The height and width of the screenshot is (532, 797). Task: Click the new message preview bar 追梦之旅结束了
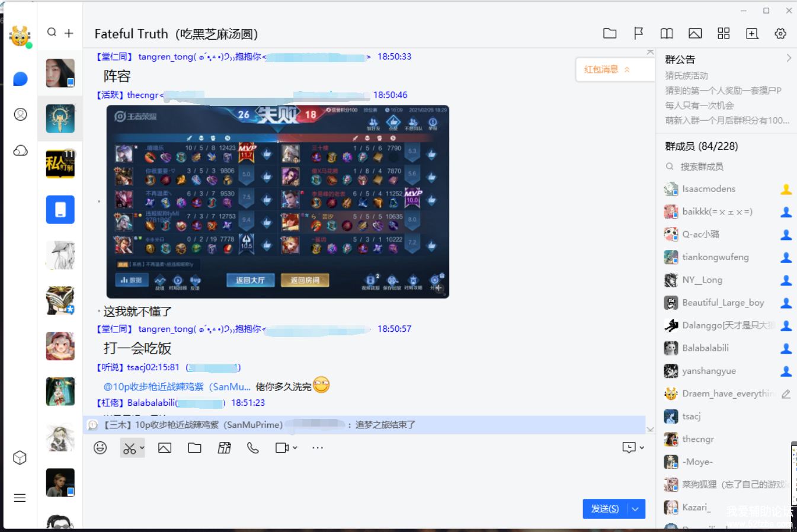tap(364, 425)
